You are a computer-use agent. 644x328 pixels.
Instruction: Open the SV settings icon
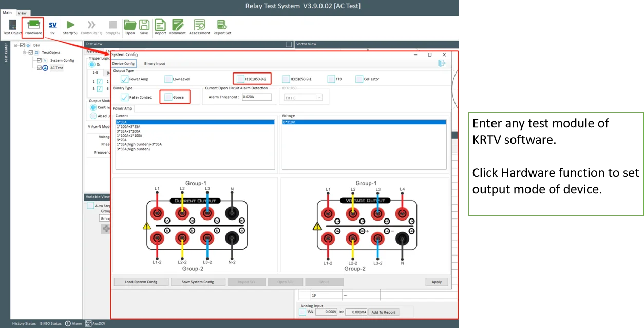pyautogui.click(x=52, y=27)
